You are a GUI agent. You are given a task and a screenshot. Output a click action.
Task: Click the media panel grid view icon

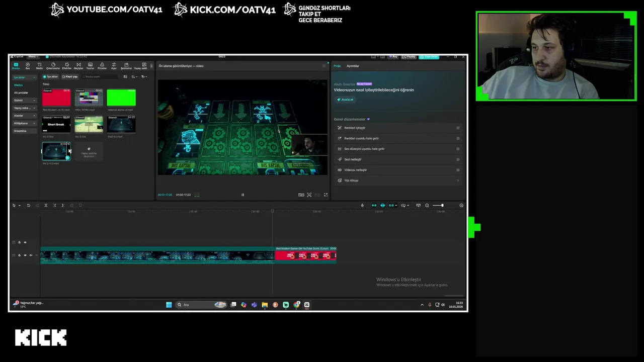coord(125,77)
